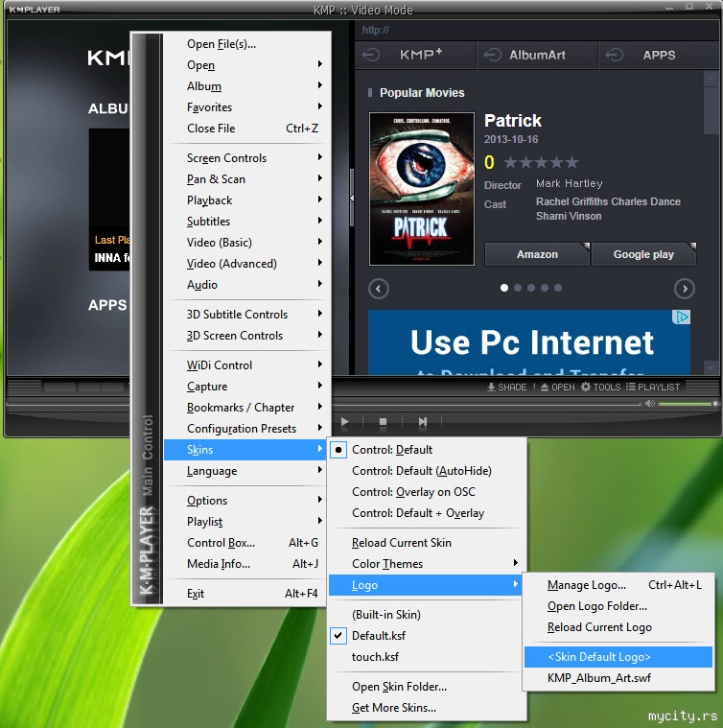This screenshot has width=723, height=728.
Task: Choose KMP_Album_Art.swf logo
Action: pos(618,678)
